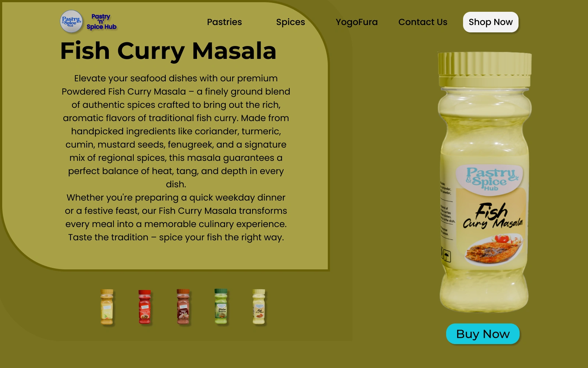Click the handwritten Fish Curry Masala bottle label
The width and height of the screenshot is (588, 368).
click(x=492, y=216)
